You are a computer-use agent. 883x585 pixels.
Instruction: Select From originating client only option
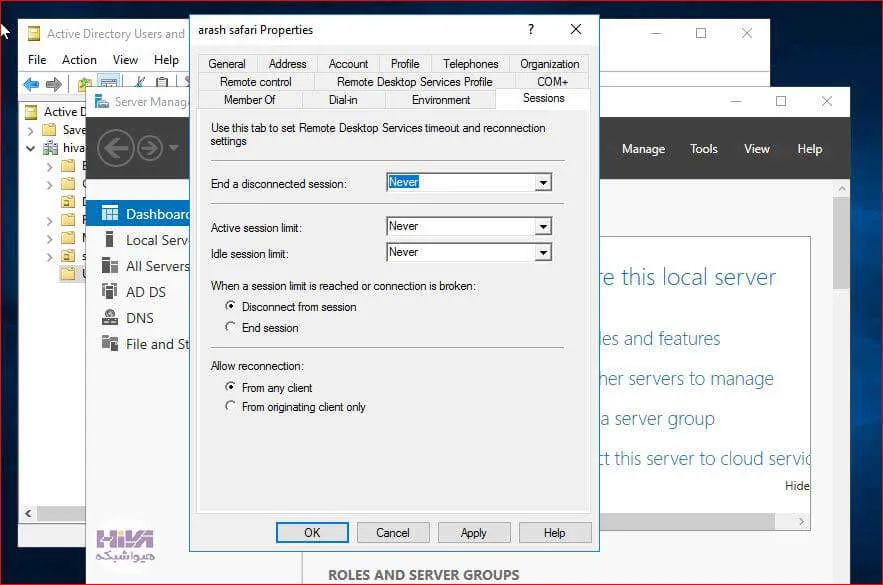pyautogui.click(x=230, y=406)
